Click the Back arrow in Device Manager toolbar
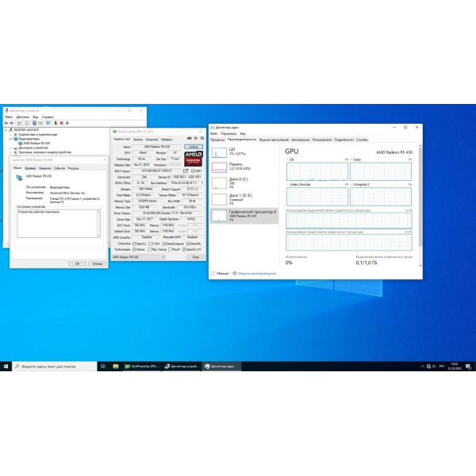Image resolution: width=476 pixels, height=476 pixels. click(x=6, y=123)
